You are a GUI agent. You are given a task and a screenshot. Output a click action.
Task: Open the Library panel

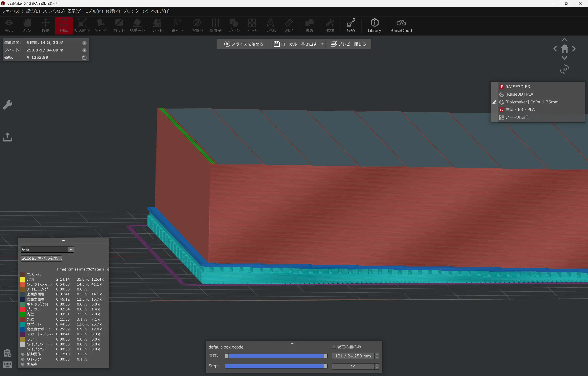[374, 26]
